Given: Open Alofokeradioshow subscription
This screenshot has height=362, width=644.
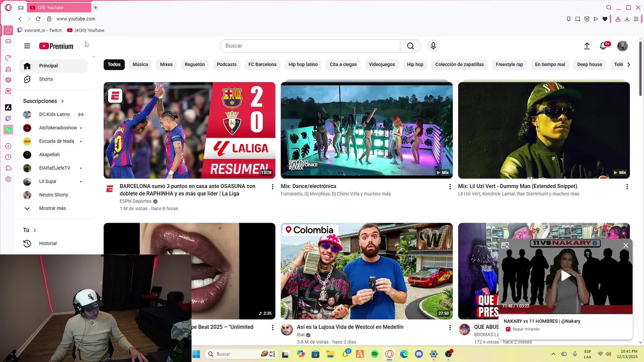Looking at the screenshot, I should click(53, 128).
